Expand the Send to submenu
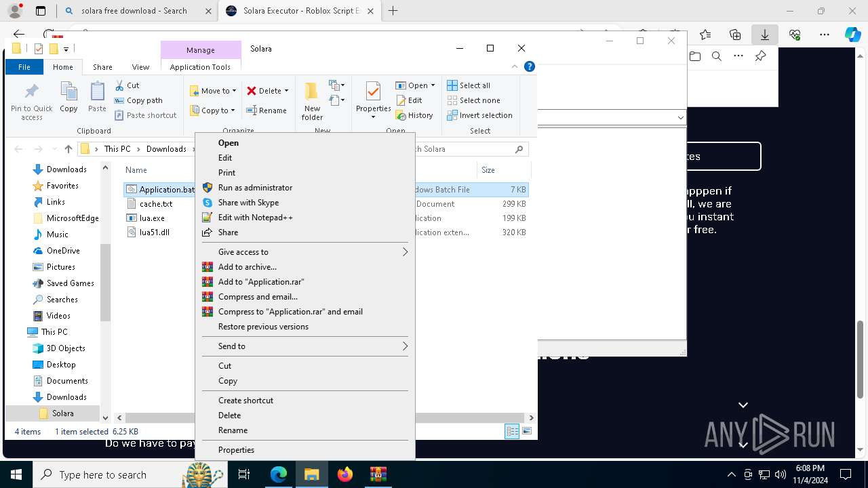The image size is (868, 488). 305,346
